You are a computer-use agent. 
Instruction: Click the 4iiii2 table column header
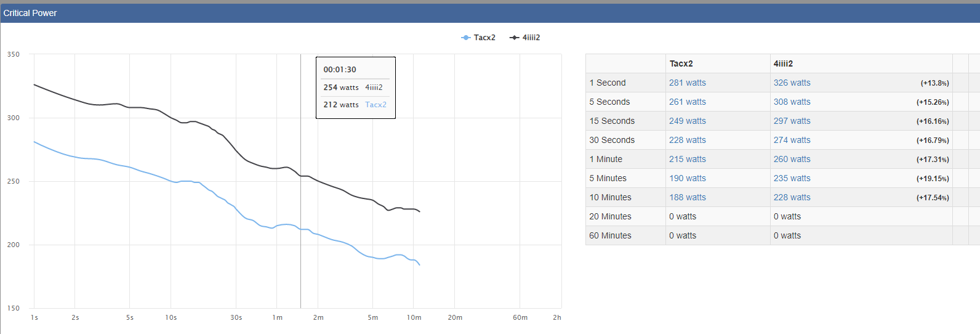click(783, 63)
